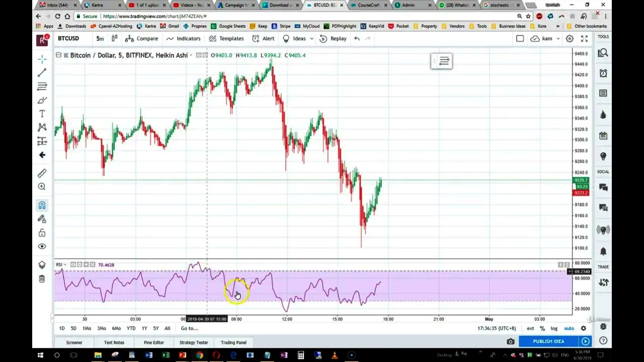Viewport: 644px width, 362px height.
Task: Select the zoom in tool
Action: pyautogui.click(x=42, y=187)
